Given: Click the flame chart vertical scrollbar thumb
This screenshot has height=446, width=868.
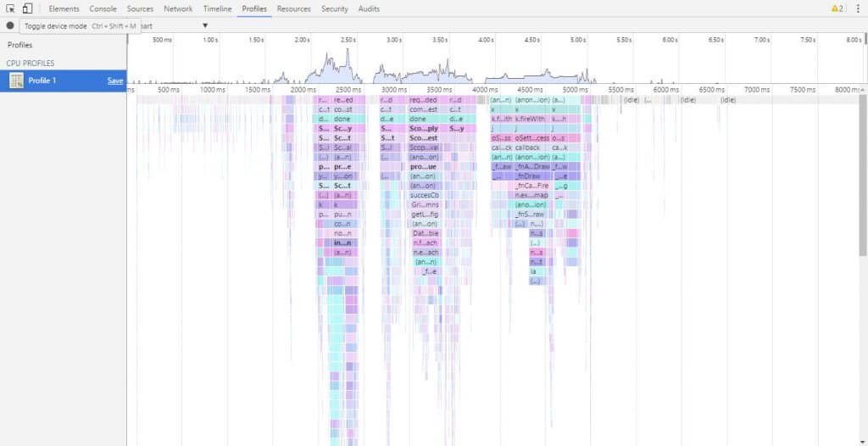Looking at the screenshot, I should pos(864,175).
